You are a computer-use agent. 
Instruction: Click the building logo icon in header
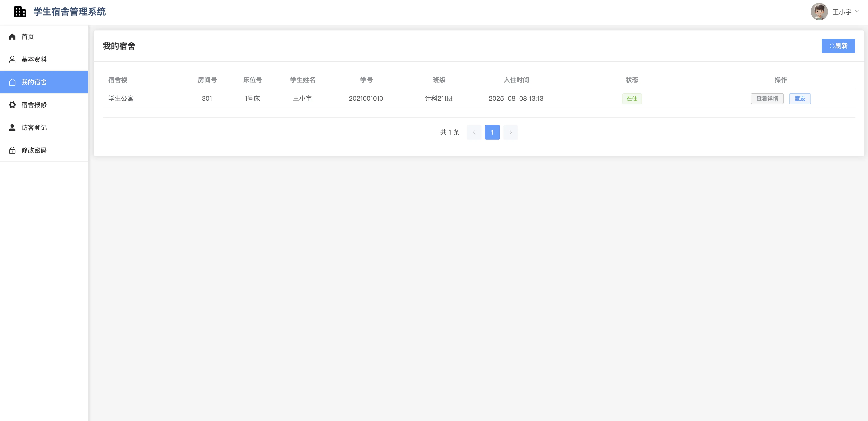click(x=20, y=12)
